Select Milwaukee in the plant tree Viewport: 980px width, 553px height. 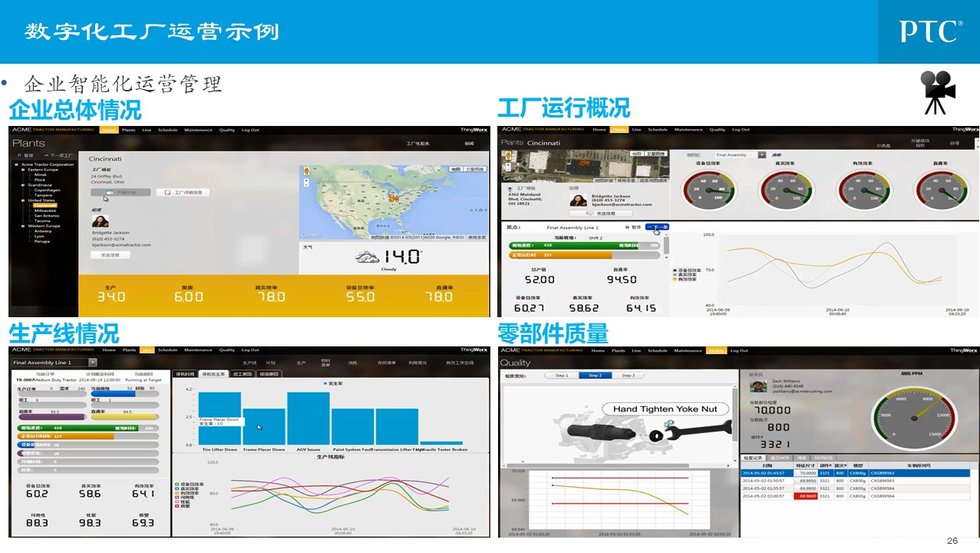click(45, 210)
